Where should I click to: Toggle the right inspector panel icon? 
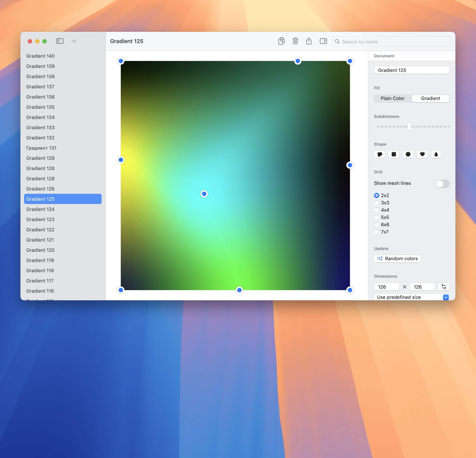(x=323, y=41)
